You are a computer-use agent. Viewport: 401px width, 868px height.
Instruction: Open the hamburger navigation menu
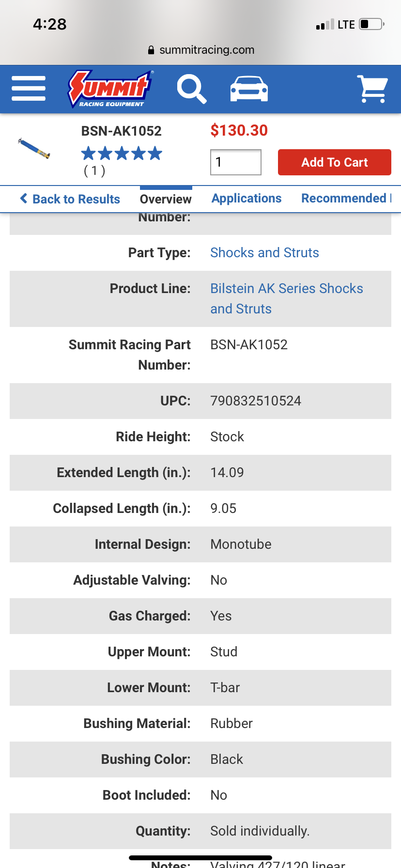pos(29,88)
